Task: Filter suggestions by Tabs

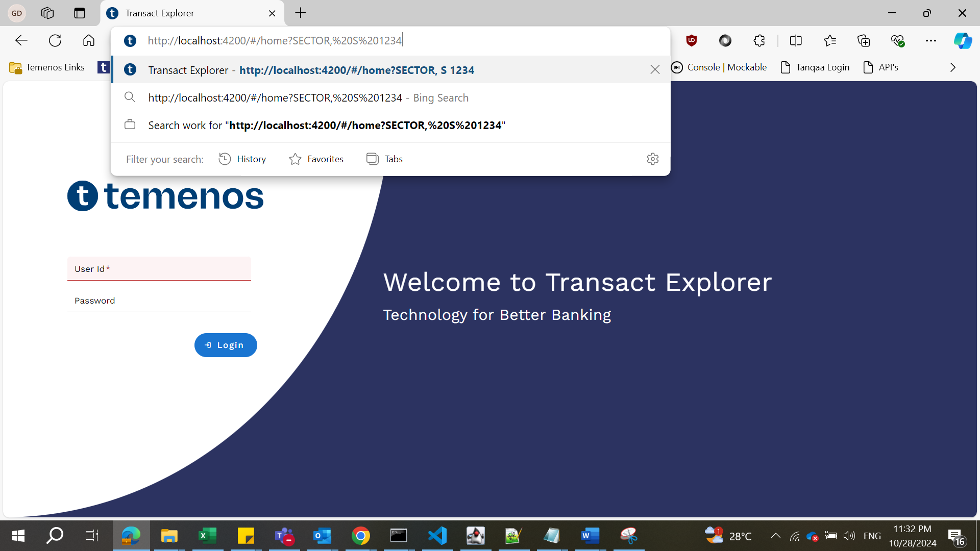Action: (385, 159)
